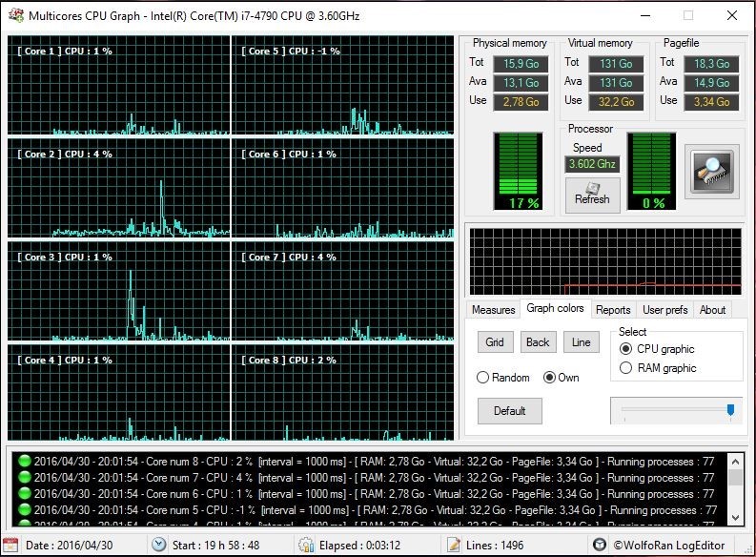Click the Core 3 CPU graph panel

tap(119, 291)
